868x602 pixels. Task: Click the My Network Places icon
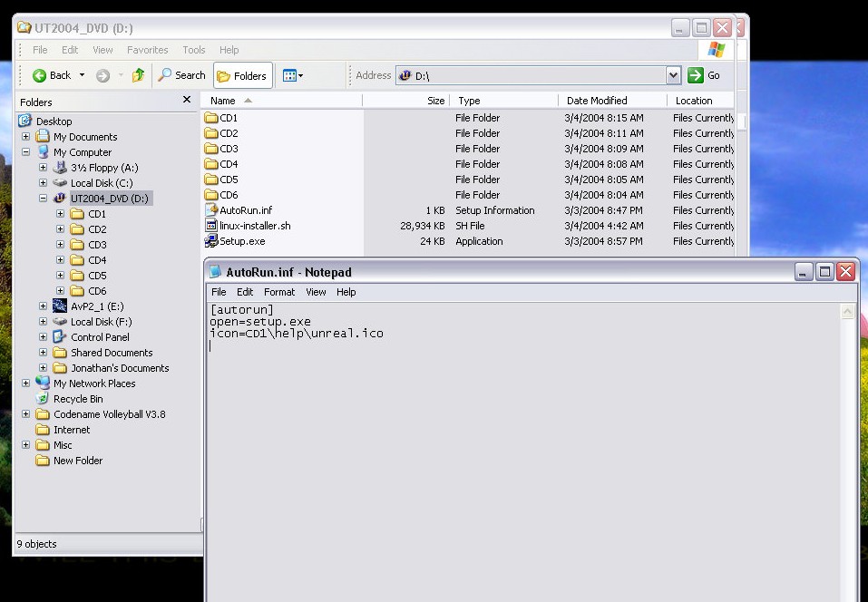pos(43,383)
